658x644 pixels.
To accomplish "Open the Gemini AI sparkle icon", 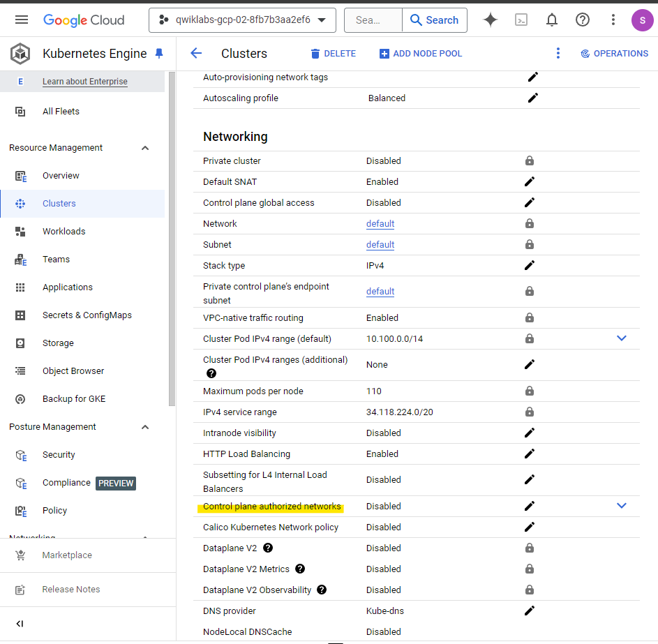I will (x=491, y=20).
